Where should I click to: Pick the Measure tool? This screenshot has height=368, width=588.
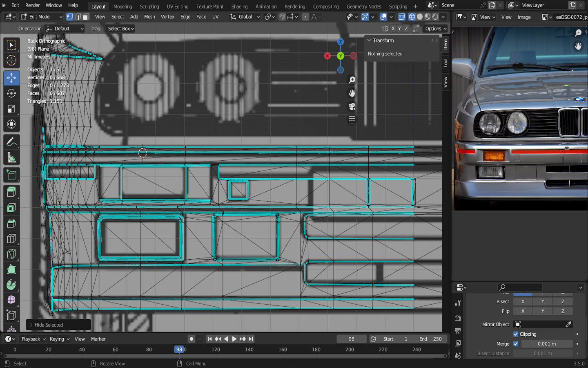pyautogui.click(x=11, y=158)
